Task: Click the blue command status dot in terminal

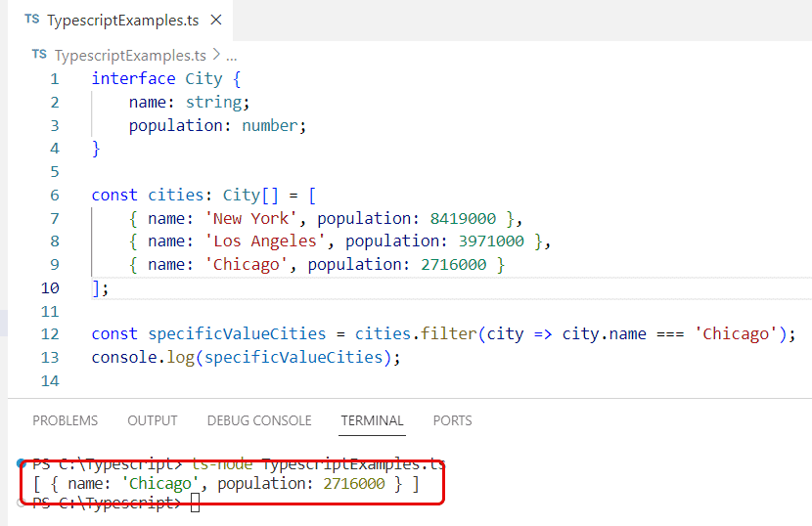Action: 22,462
